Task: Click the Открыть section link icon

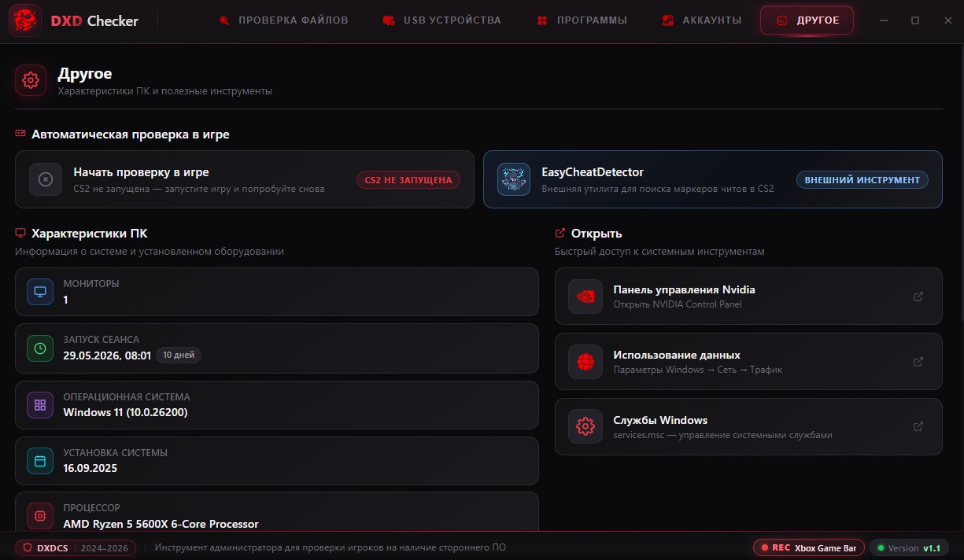Action: [x=560, y=234]
